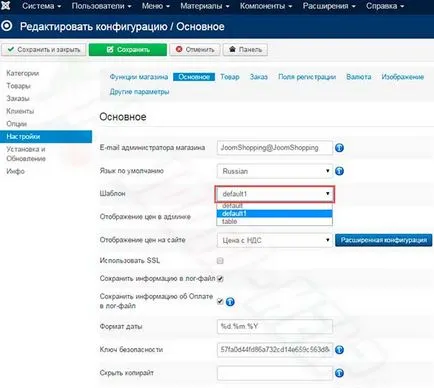This screenshot has width=434, height=388.
Task: Click the info icon beside security key field
Action: (x=339, y=350)
